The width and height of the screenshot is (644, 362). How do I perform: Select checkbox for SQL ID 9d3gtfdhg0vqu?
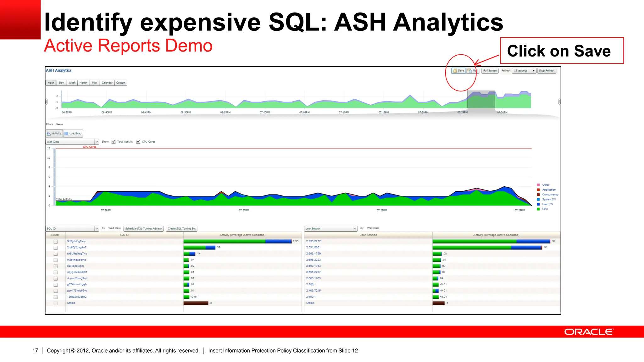(x=56, y=242)
